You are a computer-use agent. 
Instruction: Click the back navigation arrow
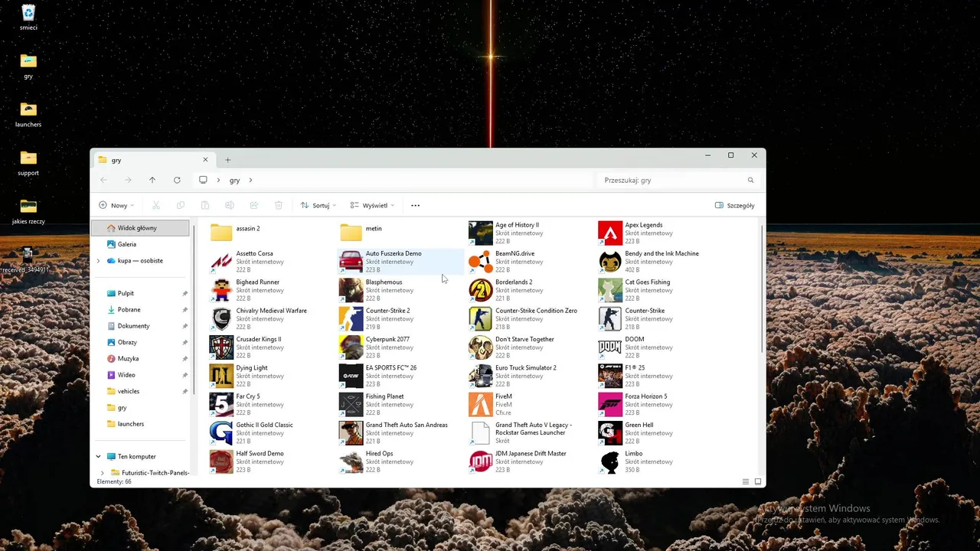(x=103, y=181)
